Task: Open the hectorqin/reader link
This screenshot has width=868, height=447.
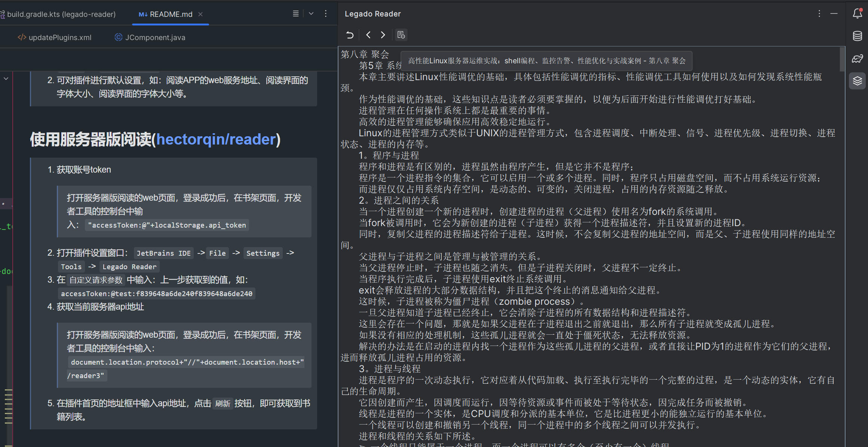Action: click(x=216, y=139)
